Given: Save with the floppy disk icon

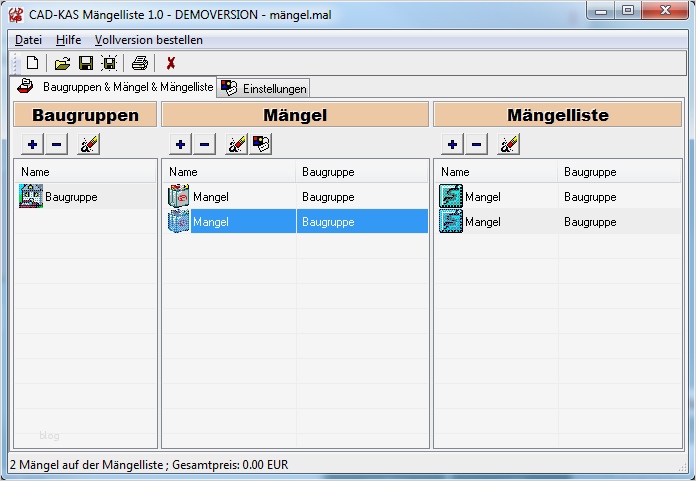Looking at the screenshot, I should click(x=86, y=63).
